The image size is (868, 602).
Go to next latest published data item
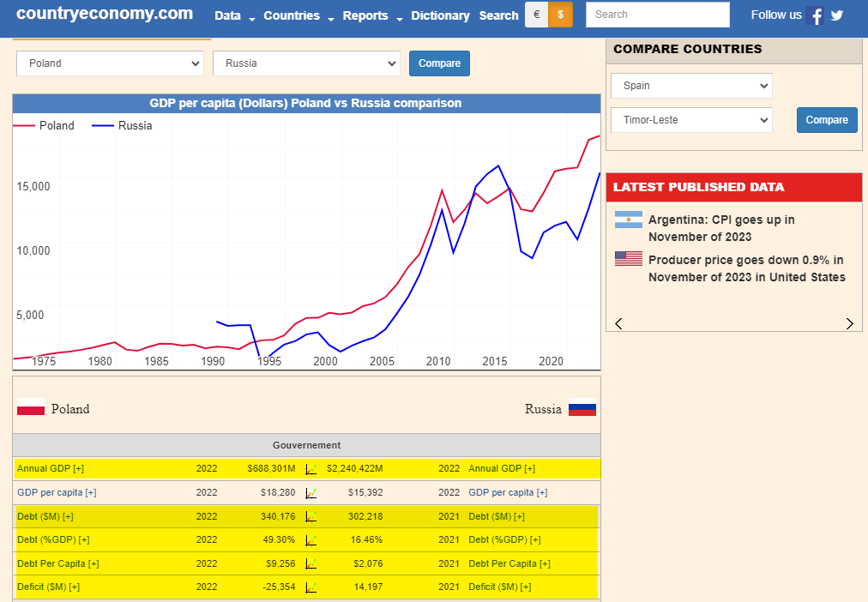point(850,323)
